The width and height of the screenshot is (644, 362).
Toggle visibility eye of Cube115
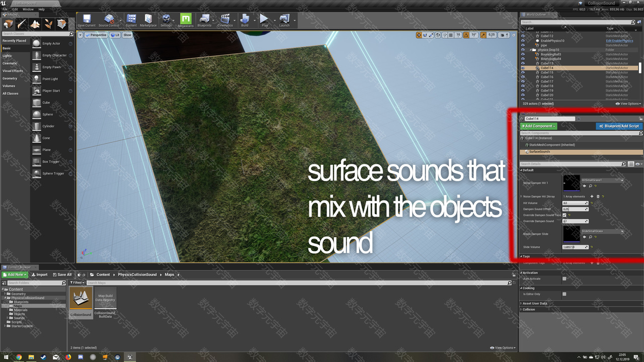click(x=523, y=72)
